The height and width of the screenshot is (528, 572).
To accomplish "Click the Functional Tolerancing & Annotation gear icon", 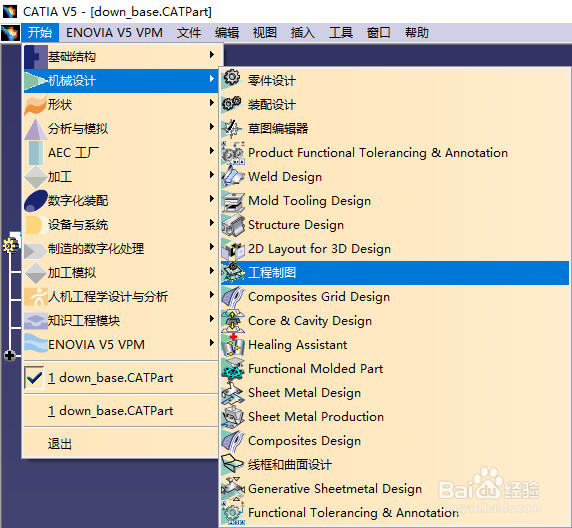I will (x=233, y=513).
